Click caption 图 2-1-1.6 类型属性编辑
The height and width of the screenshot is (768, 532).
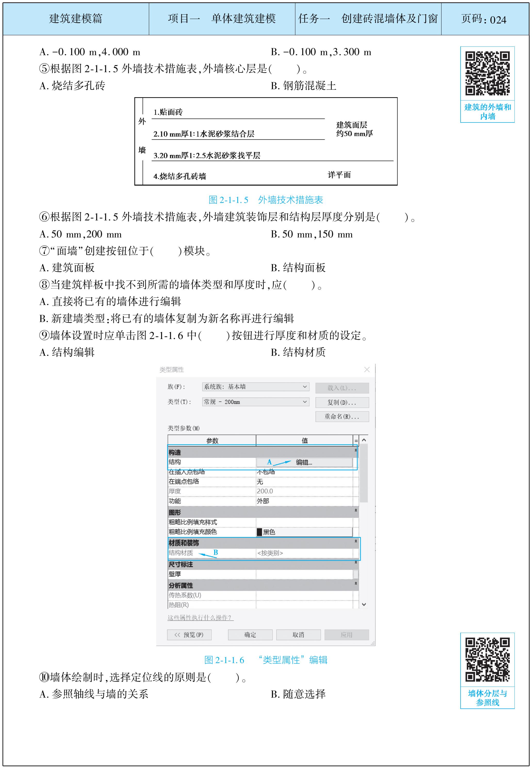click(x=266, y=660)
